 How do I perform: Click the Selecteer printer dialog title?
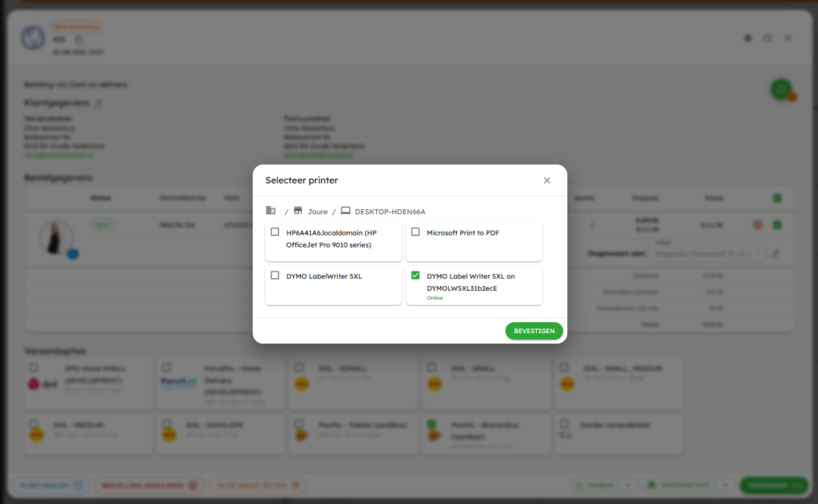tap(301, 180)
